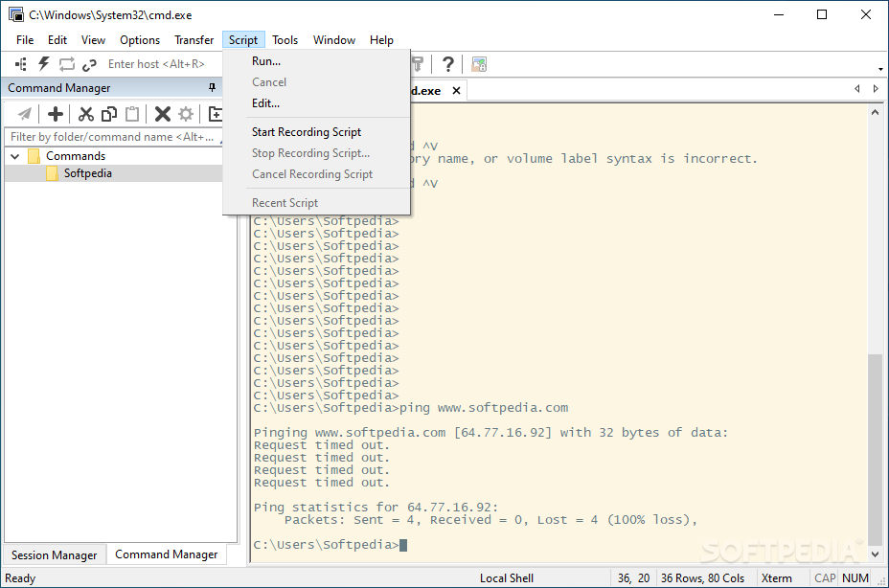Add a new command with plus icon
The image size is (889, 588).
click(x=56, y=114)
